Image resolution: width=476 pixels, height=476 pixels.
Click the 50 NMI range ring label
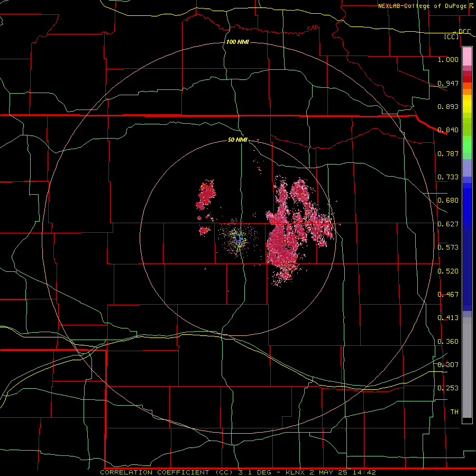click(237, 140)
